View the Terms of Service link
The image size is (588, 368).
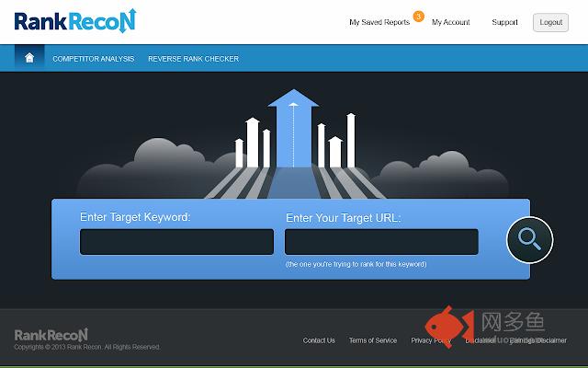pyautogui.click(x=373, y=340)
